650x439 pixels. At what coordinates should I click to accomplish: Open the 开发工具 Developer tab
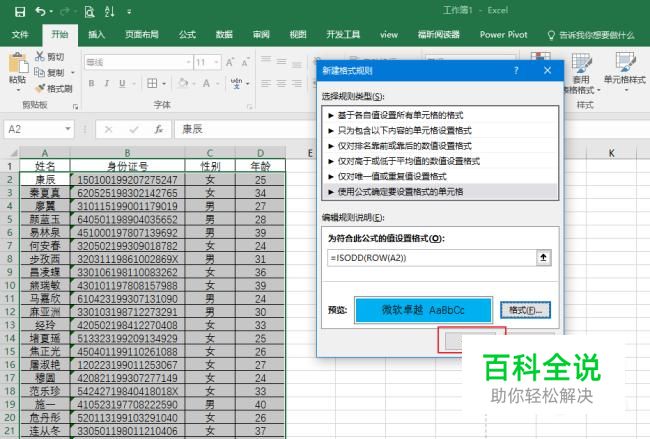point(343,35)
